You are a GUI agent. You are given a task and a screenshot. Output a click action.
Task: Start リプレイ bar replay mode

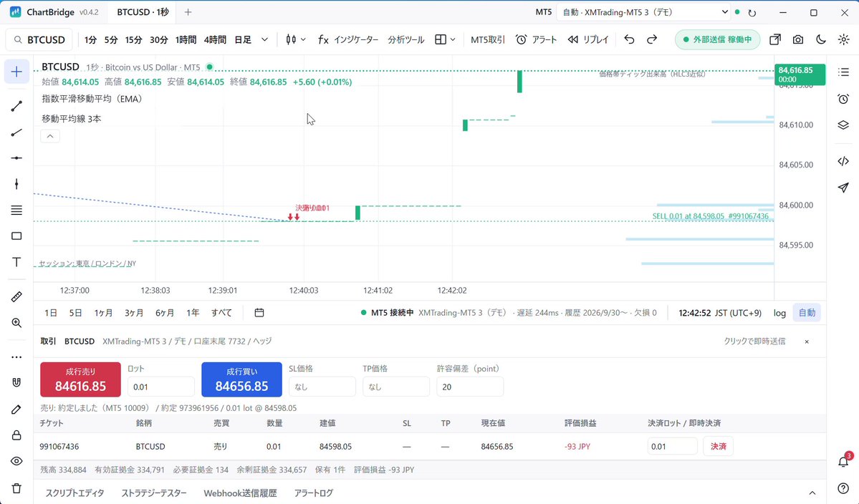pyautogui.click(x=588, y=39)
